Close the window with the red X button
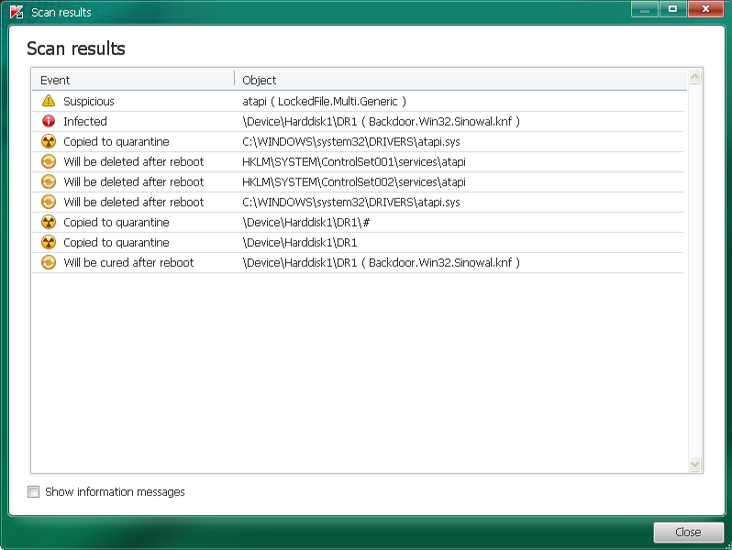Viewport: 732px width, 550px height. pyautogui.click(x=706, y=9)
